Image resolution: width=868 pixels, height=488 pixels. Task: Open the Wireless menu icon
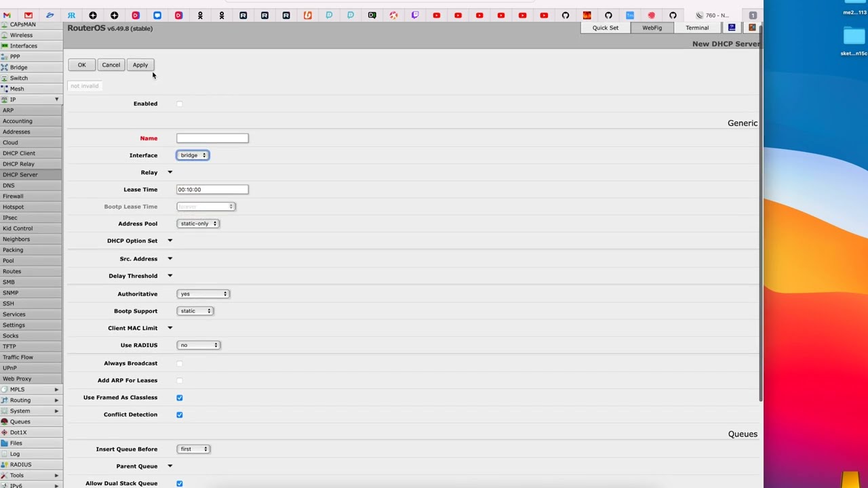tap(5, 35)
